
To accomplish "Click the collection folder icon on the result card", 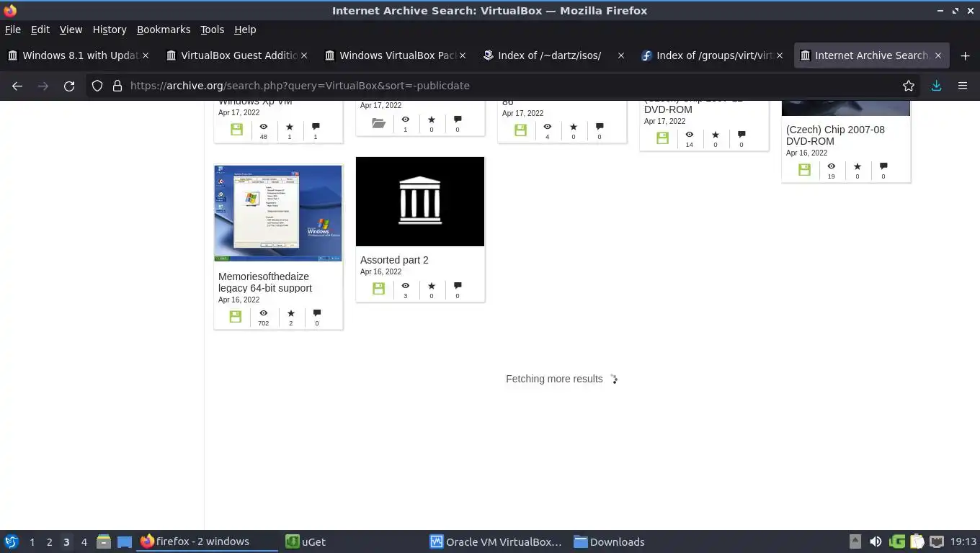I will [378, 123].
